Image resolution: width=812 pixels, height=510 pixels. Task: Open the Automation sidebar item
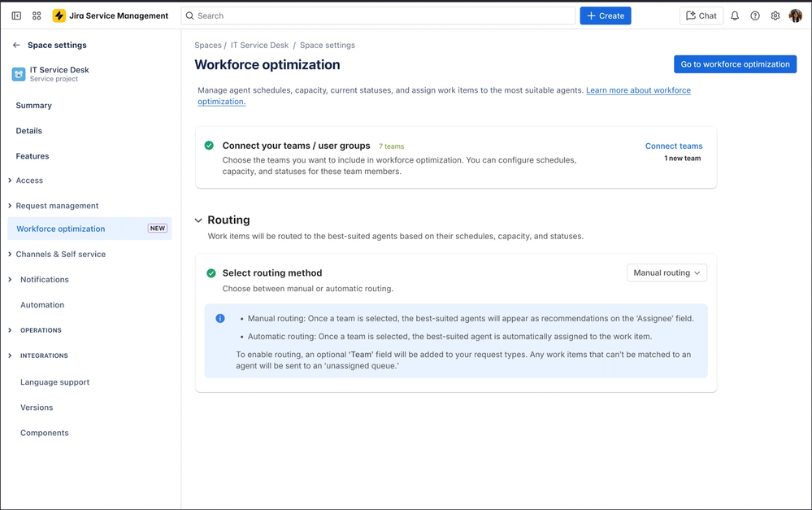coord(42,305)
